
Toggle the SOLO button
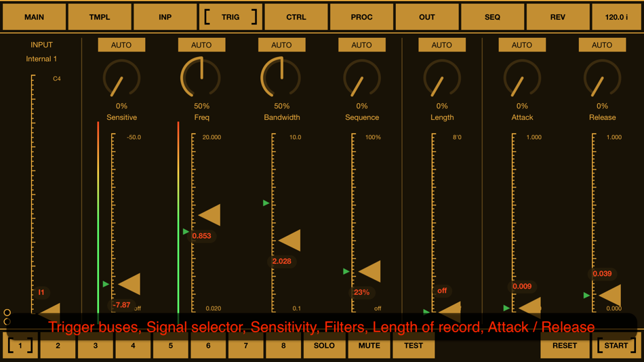pos(324,346)
